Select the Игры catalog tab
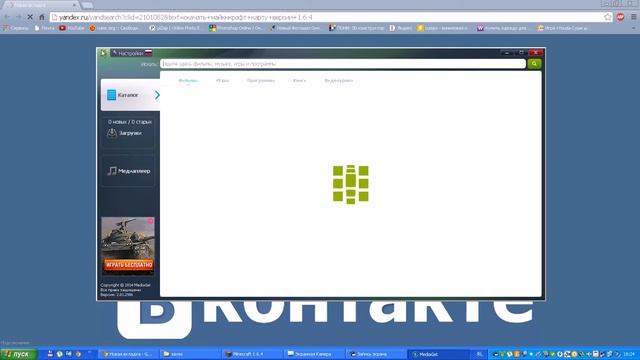 [222, 80]
